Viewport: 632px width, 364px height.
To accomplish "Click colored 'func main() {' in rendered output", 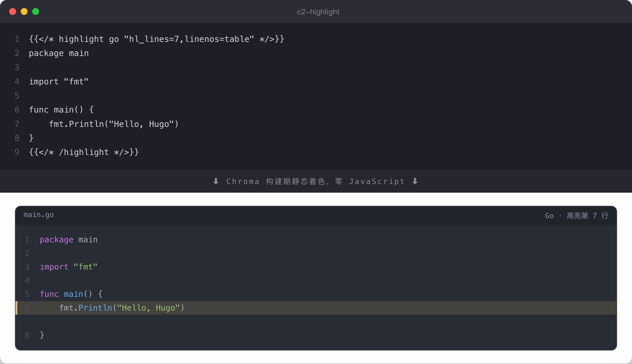I will (71, 294).
